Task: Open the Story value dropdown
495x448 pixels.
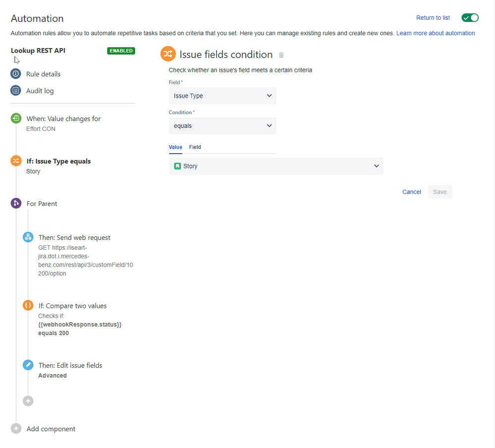Action: click(276, 166)
